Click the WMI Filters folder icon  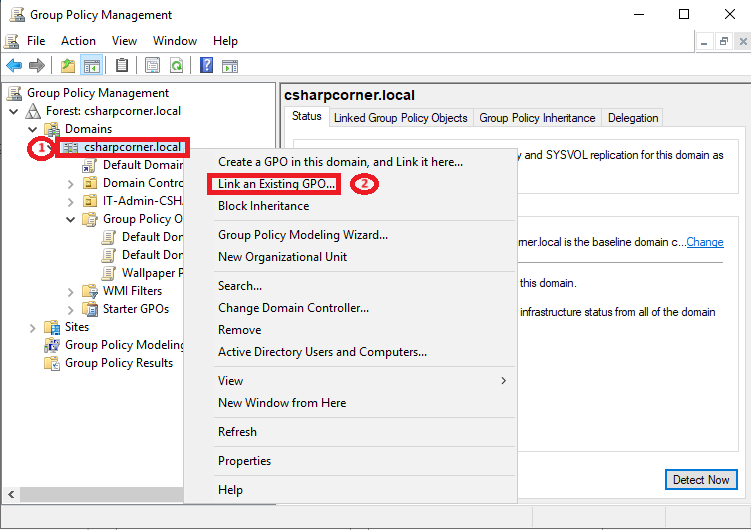(90, 291)
